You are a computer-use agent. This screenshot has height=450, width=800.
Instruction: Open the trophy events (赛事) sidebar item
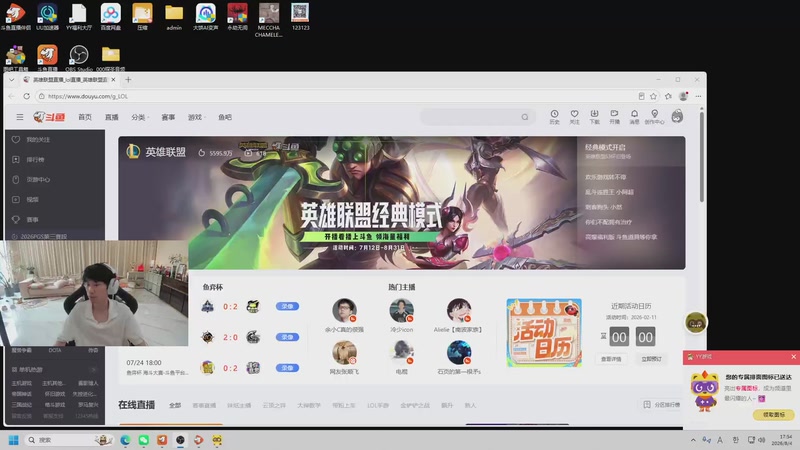[x=32, y=219]
